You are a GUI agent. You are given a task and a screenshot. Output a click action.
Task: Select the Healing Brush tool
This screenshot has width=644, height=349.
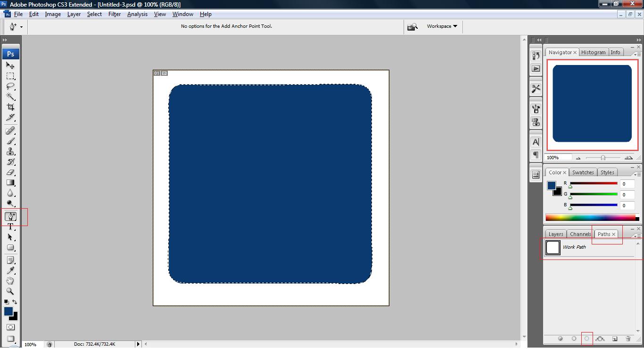(x=10, y=130)
